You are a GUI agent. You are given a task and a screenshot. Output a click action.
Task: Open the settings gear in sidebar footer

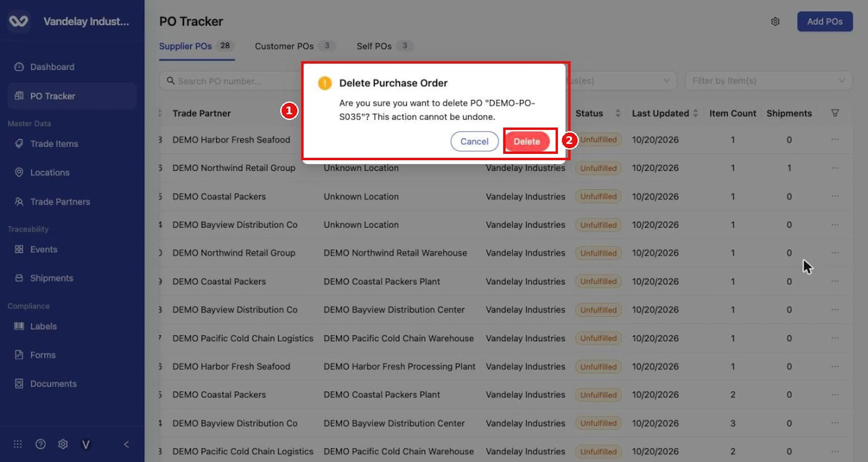(x=63, y=444)
